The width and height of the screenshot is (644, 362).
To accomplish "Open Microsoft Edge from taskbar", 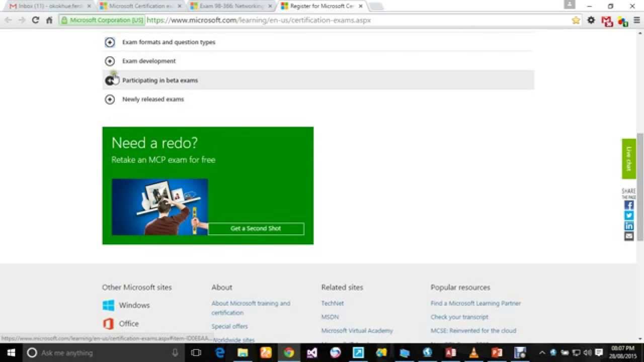I will point(220,352).
